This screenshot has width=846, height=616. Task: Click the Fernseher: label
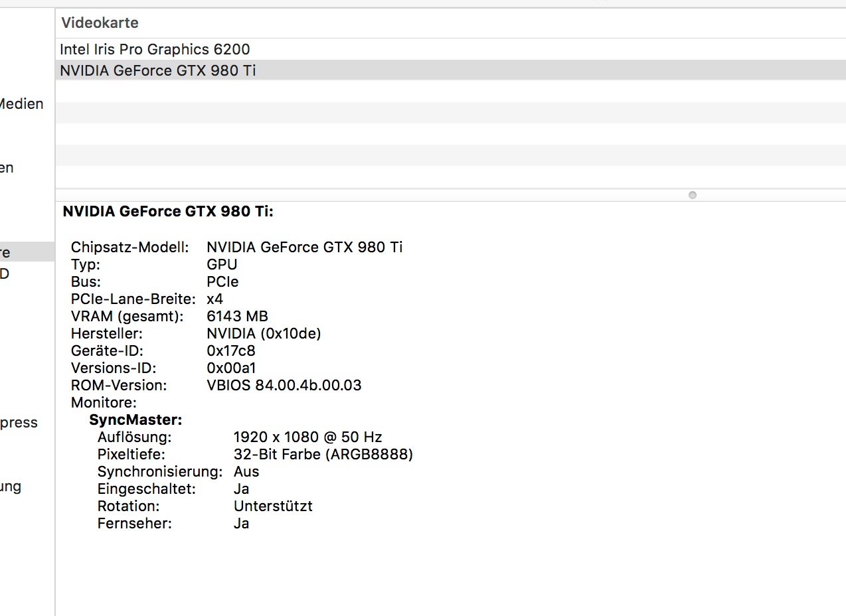(135, 523)
